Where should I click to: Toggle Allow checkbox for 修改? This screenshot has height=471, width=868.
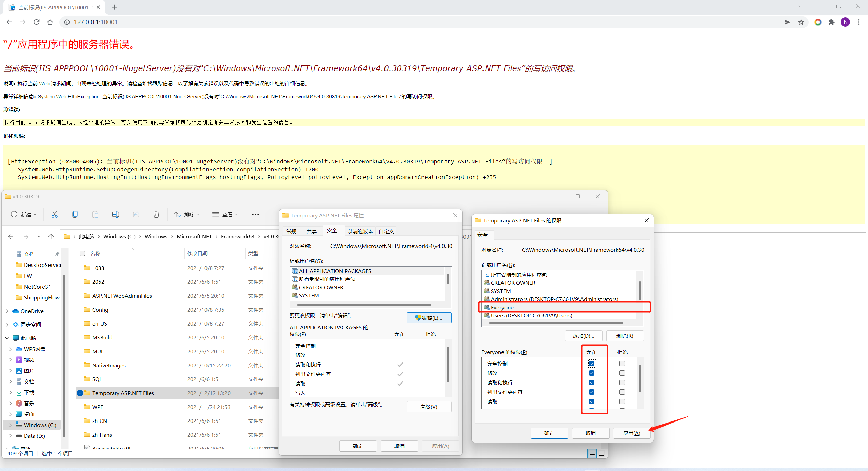(592, 373)
